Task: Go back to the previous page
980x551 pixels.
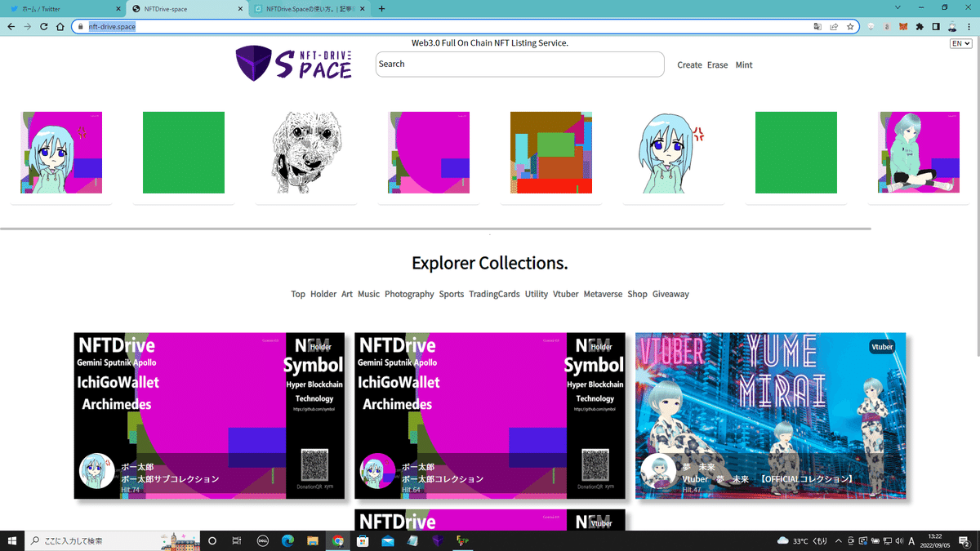Action: [11, 26]
